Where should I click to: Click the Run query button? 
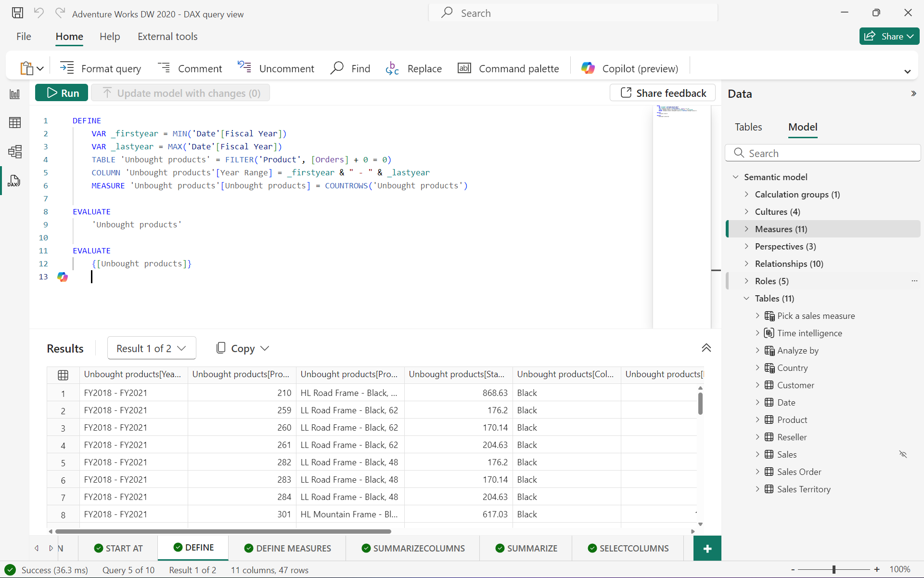[62, 92]
